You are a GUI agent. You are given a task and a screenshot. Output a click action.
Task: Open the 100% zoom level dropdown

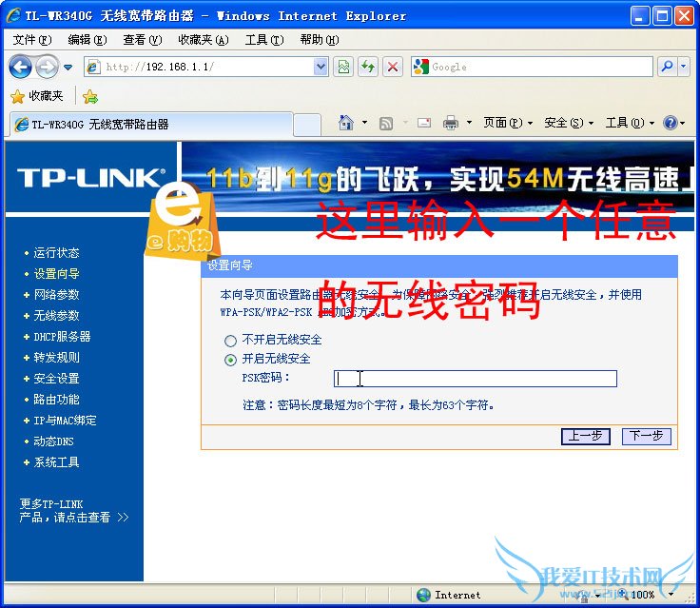pos(671,595)
